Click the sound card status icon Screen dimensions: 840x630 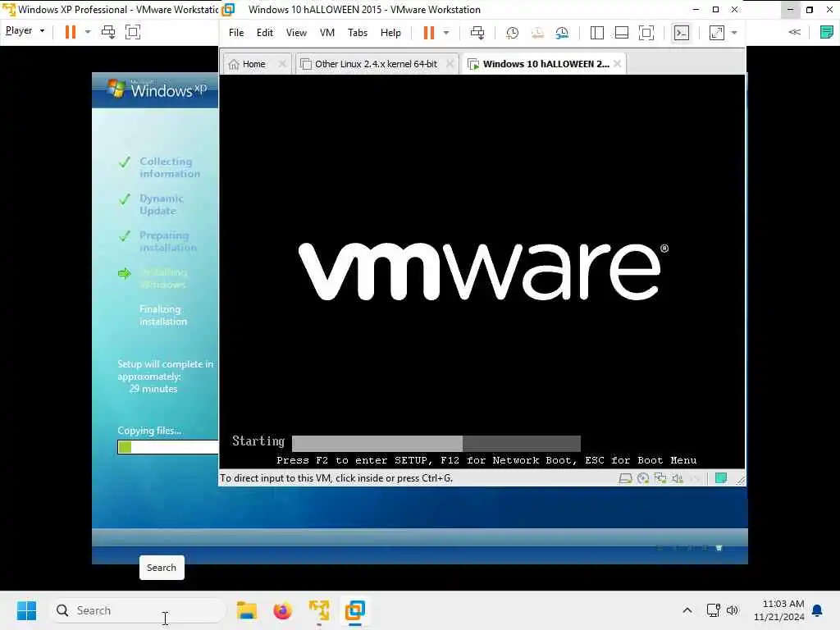click(678, 478)
